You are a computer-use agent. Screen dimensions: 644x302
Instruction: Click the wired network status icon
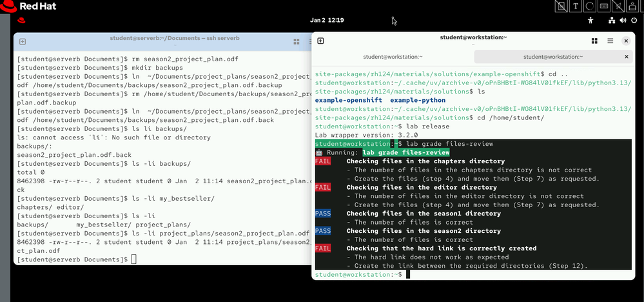(612, 20)
